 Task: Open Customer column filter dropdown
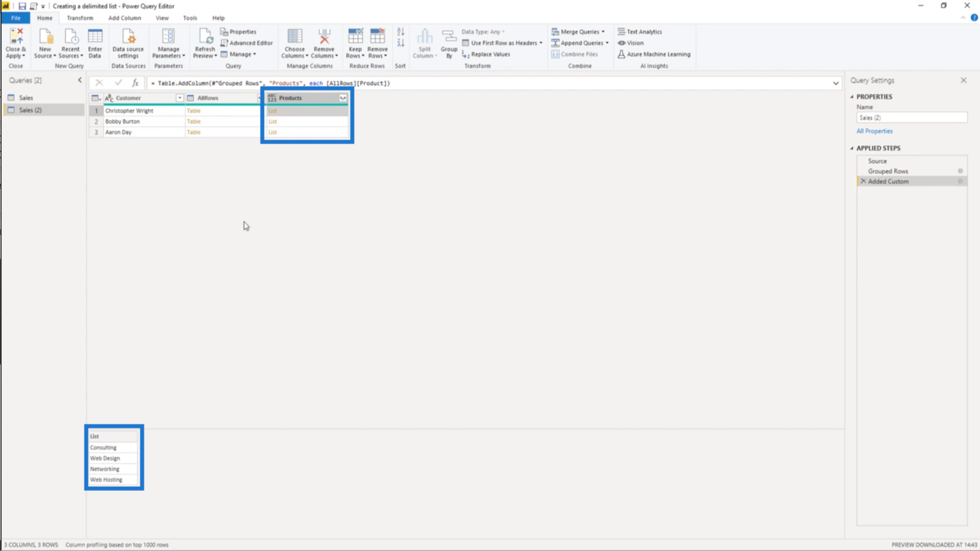pos(180,98)
